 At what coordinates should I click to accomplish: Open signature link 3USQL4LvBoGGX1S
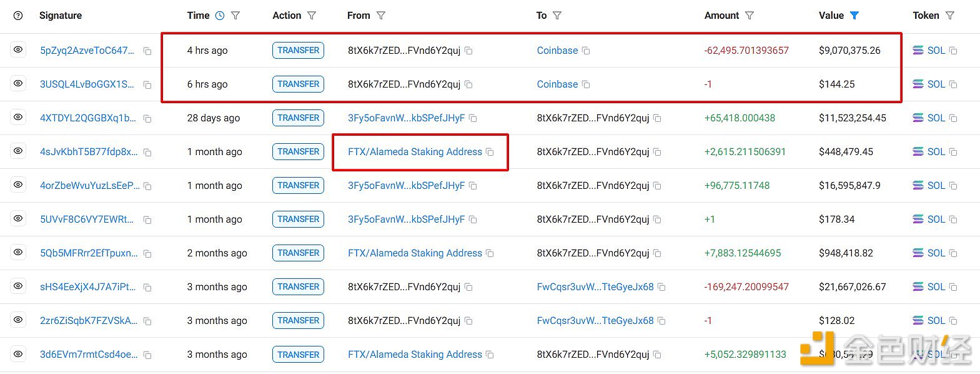87,84
